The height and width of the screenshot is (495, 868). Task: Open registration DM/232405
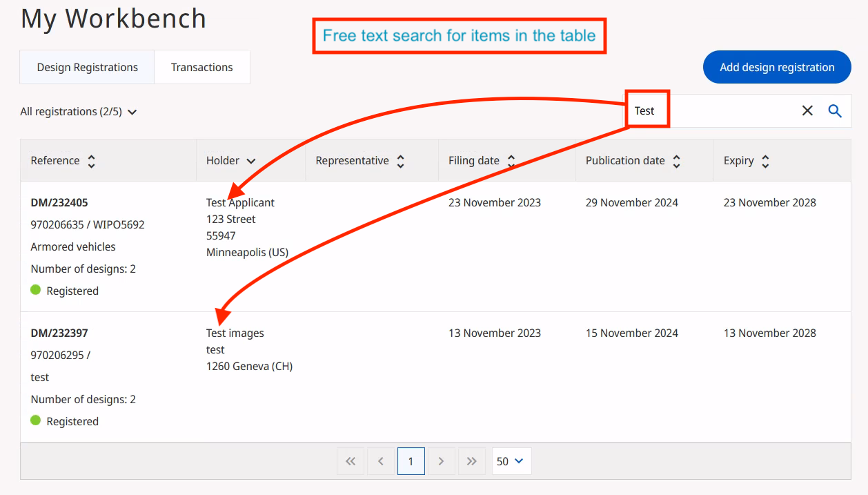(x=59, y=203)
